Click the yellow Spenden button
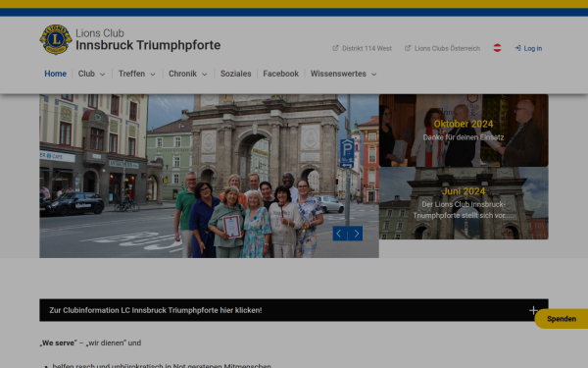 coord(562,319)
